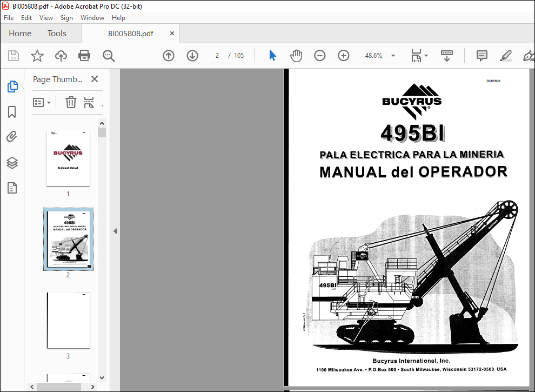
Task: Click the page break scissors icon
Action: coord(89,102)
